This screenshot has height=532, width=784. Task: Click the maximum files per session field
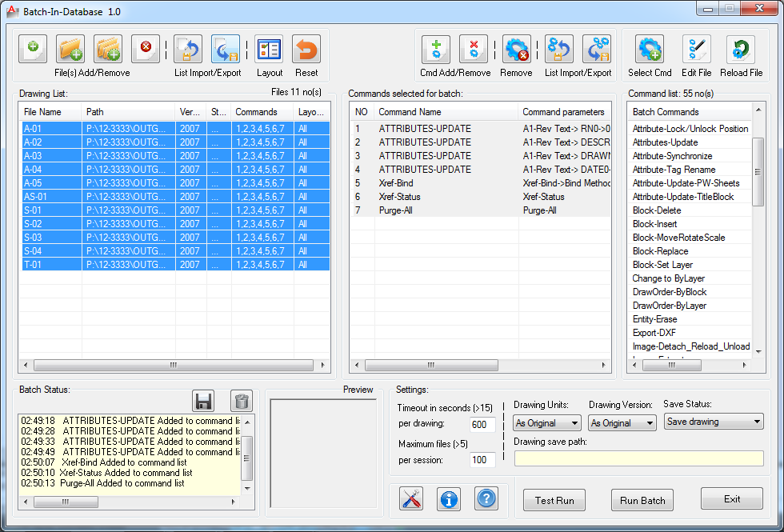[x=482, y=460]
